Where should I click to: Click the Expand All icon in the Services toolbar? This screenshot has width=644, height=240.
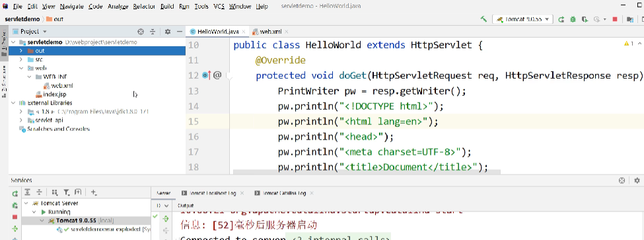[28, 192]
